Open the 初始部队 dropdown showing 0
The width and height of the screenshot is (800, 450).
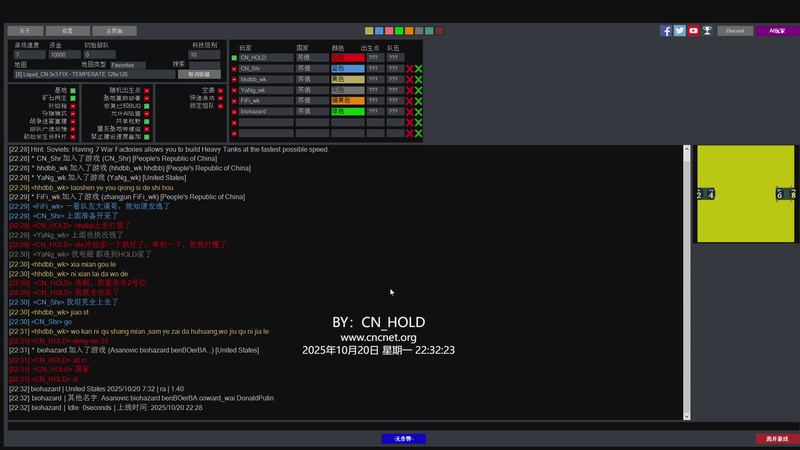(x=99, y=55)
